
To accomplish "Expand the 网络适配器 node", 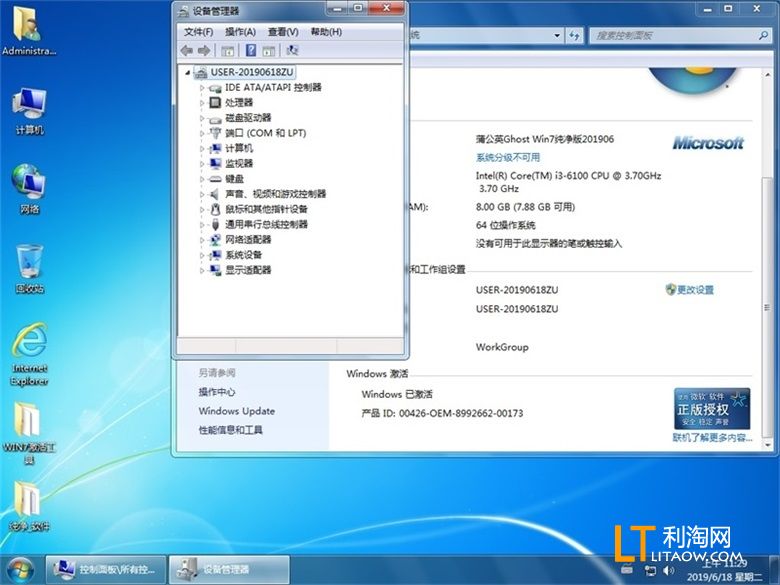I will point(202,240).
